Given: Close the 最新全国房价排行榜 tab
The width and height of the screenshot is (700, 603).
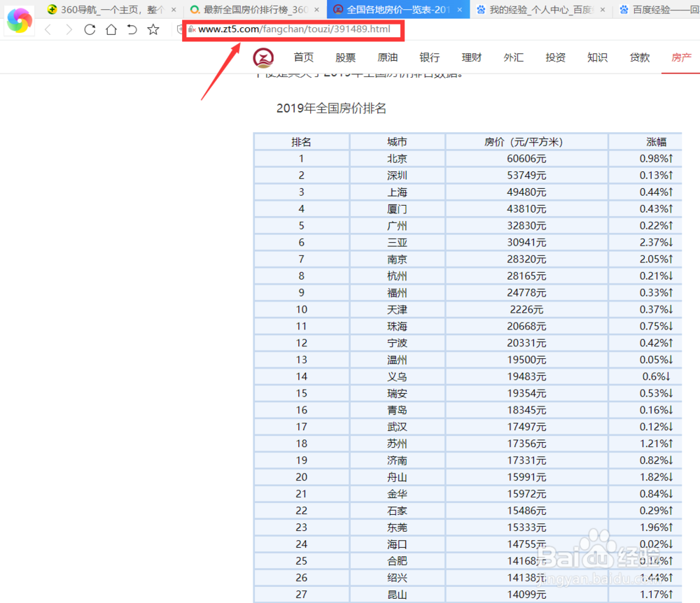Looking at the screenshot, I should click(316, 9).
